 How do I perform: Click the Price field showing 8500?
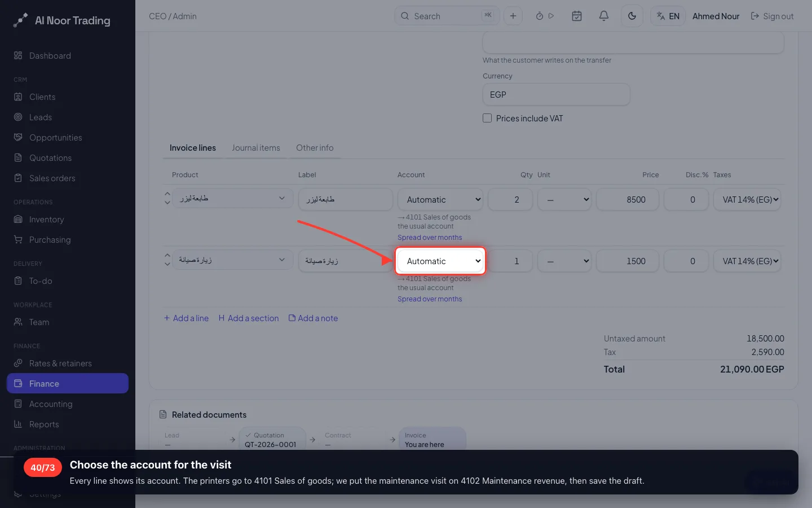point(627,199)
